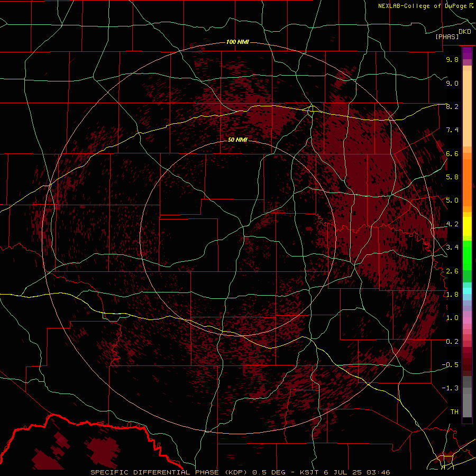The height and width of the screenshot is (476, 476).
Task: Click the '100 NMI' range ring label
Action: tap(237, 42)
